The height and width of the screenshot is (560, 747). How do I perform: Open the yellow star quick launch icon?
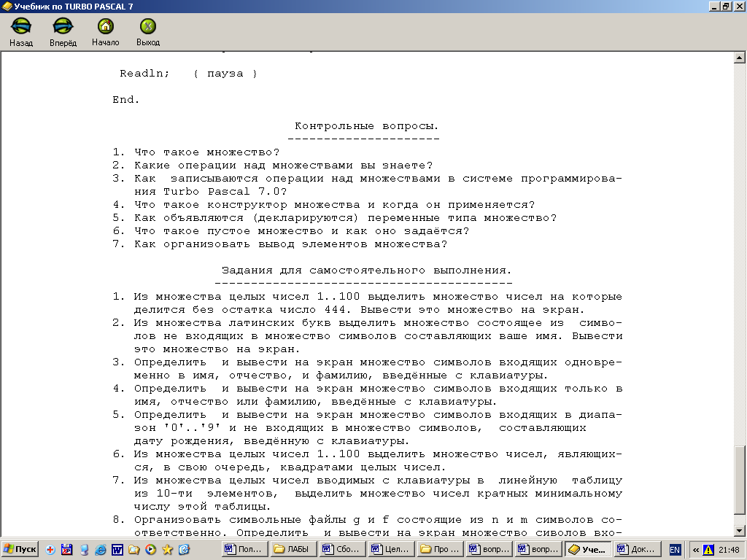(167, 550)
